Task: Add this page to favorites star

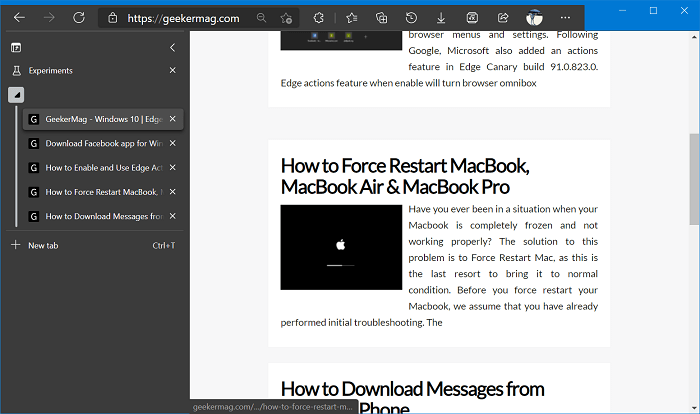Action: (286, 18)
